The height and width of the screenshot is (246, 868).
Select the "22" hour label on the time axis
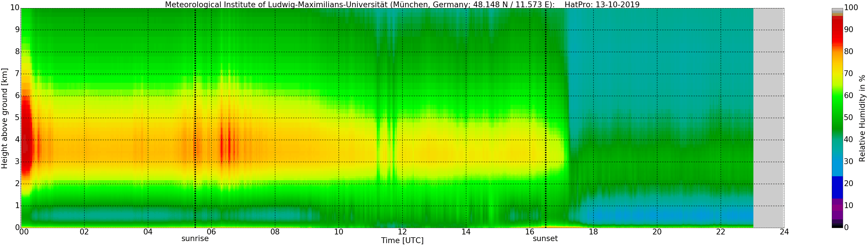pyautogui.click(x=720, y=232)
